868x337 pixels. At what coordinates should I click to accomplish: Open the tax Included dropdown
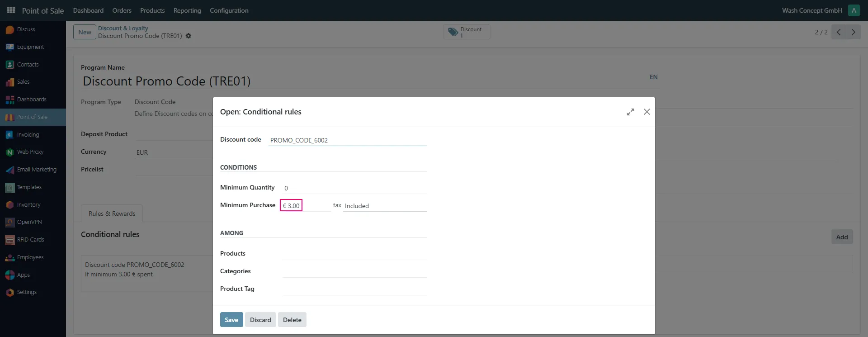(385, 206)
